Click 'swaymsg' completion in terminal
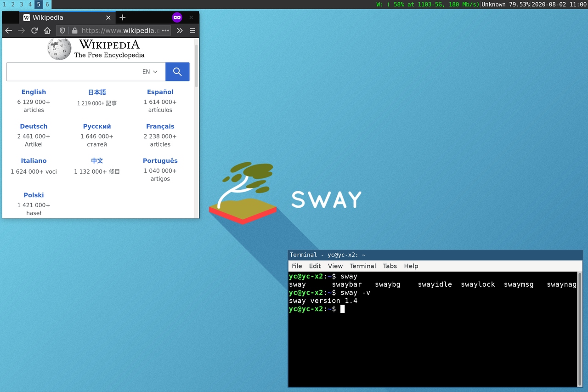The width and height of the screenshot is (588, 392). (519, 284)
